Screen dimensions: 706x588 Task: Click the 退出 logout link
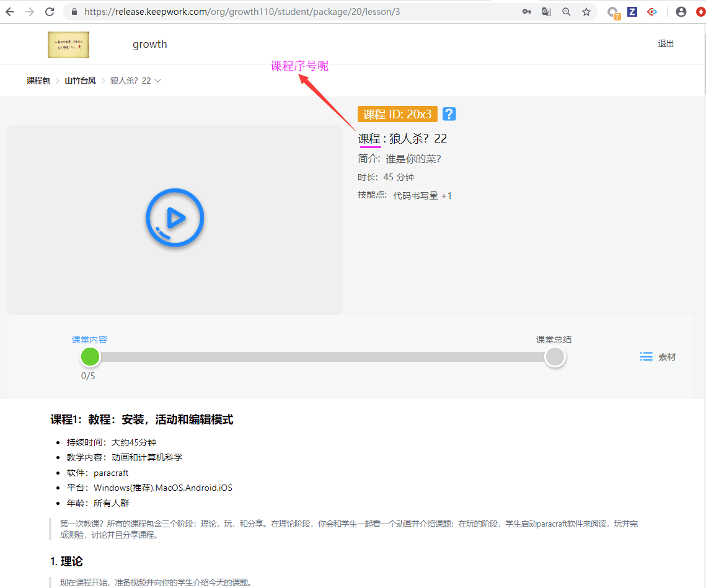click(x=666, y=43)
